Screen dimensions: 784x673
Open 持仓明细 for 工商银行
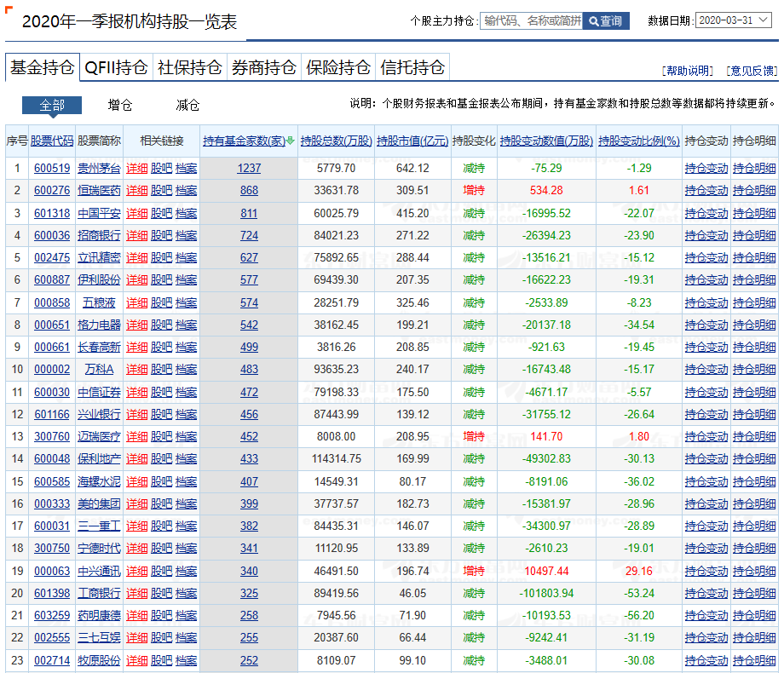point(754,594)
